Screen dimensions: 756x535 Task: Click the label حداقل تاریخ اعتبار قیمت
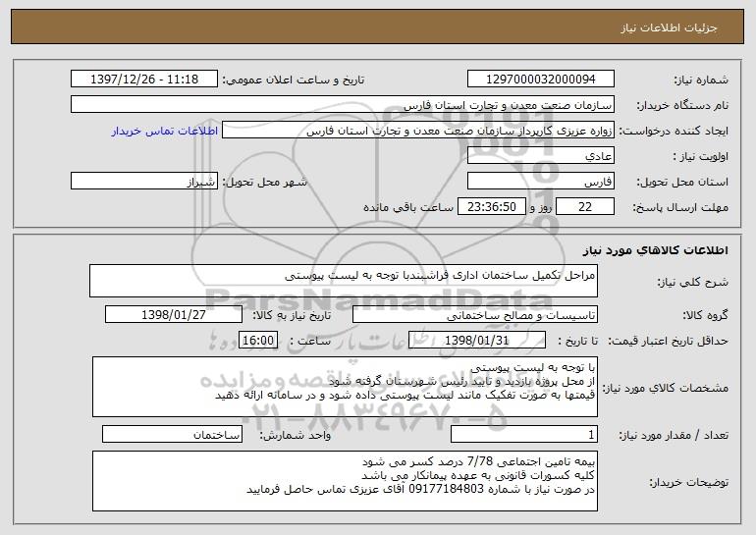click(x=668, y=341)
